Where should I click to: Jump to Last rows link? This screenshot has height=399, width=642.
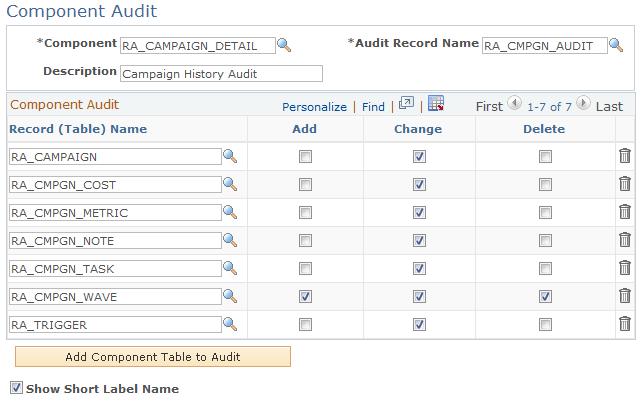(609, 106)
